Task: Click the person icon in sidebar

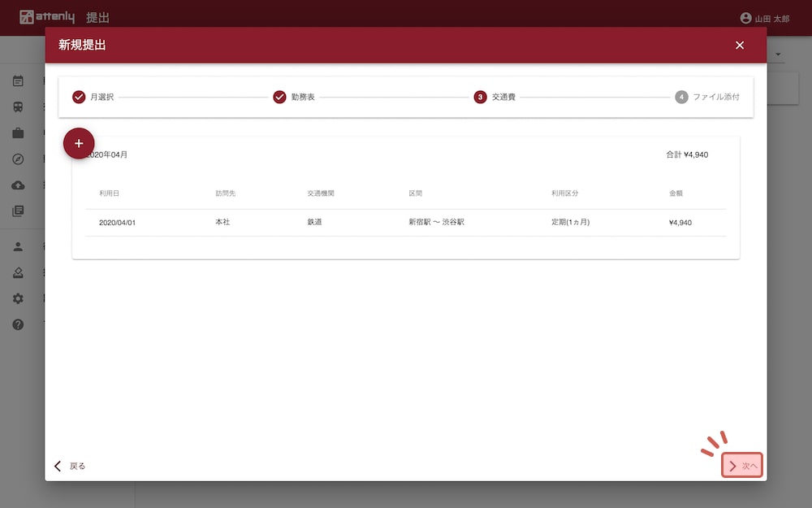Action: point(18,247)
